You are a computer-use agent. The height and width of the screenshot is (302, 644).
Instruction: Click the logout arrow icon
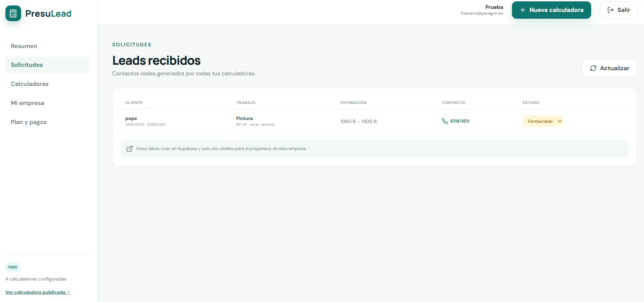611,10
